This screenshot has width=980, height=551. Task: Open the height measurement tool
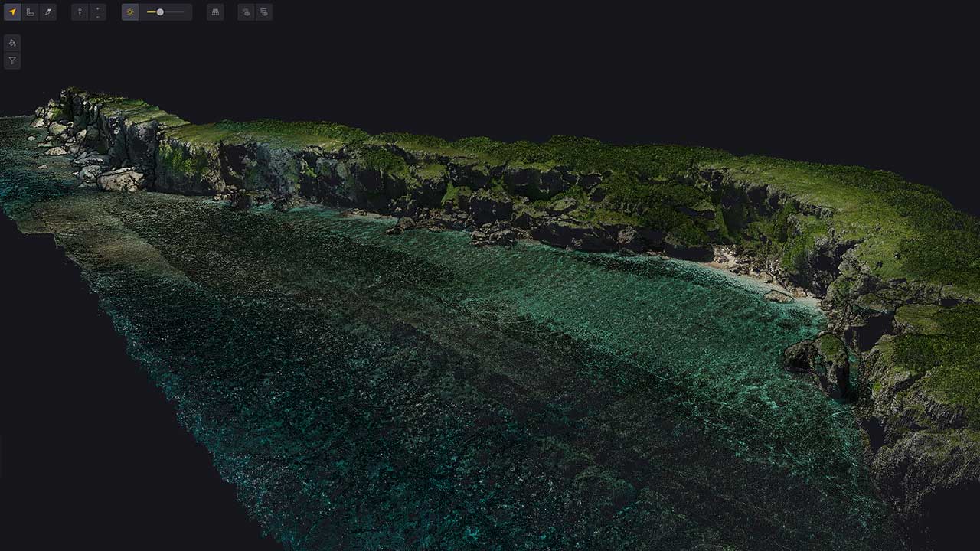tap(79, 11)
